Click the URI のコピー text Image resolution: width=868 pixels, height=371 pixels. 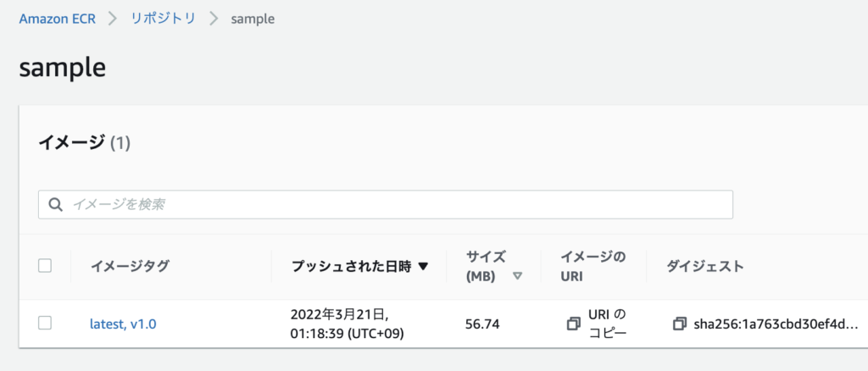[607, 324]
